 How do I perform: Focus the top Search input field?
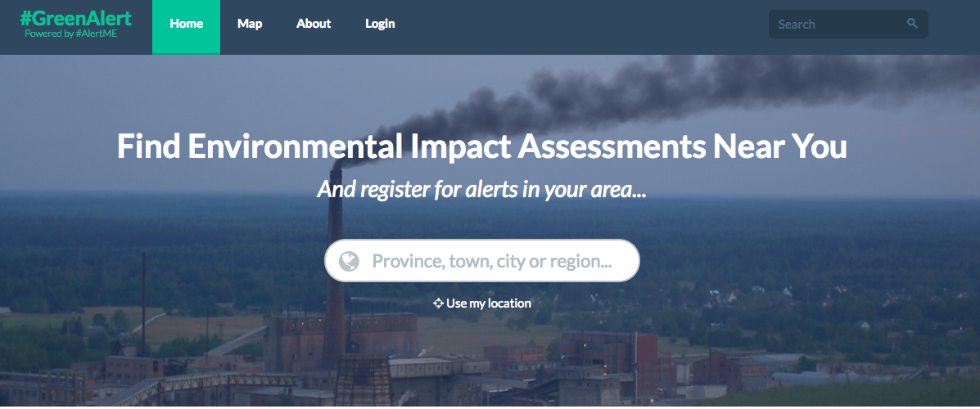point(848,25)
